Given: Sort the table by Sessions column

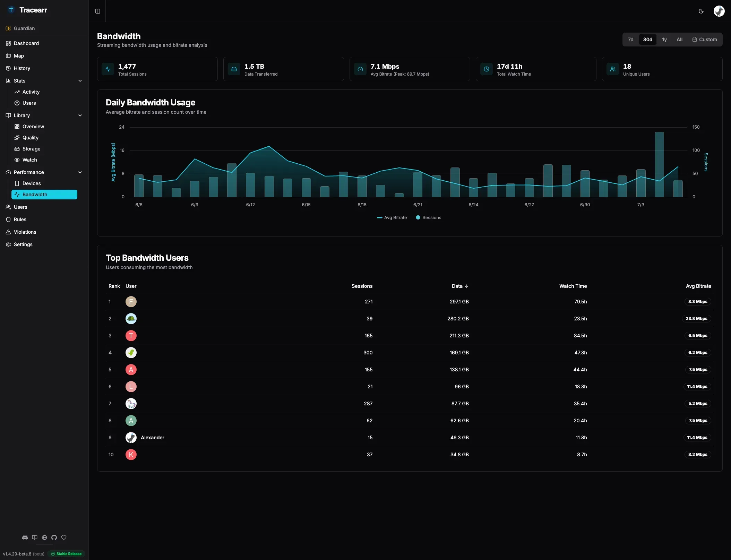Looking at the screenshot, I should tap(362, 286).
